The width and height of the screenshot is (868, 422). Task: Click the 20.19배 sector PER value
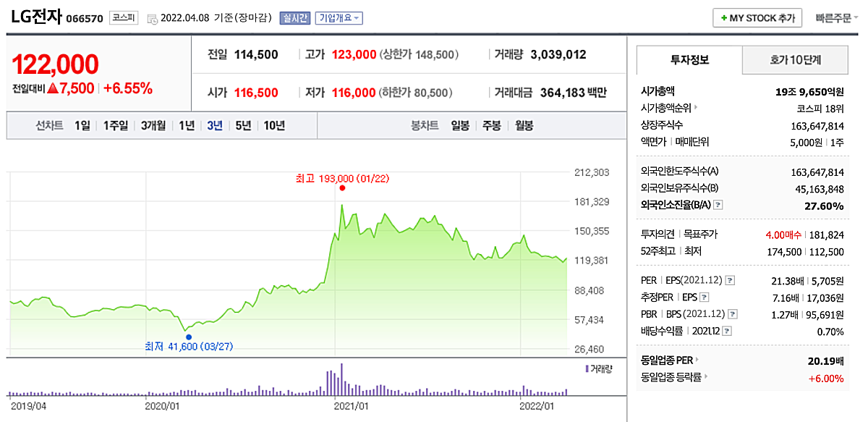click(x=825, y=360)
